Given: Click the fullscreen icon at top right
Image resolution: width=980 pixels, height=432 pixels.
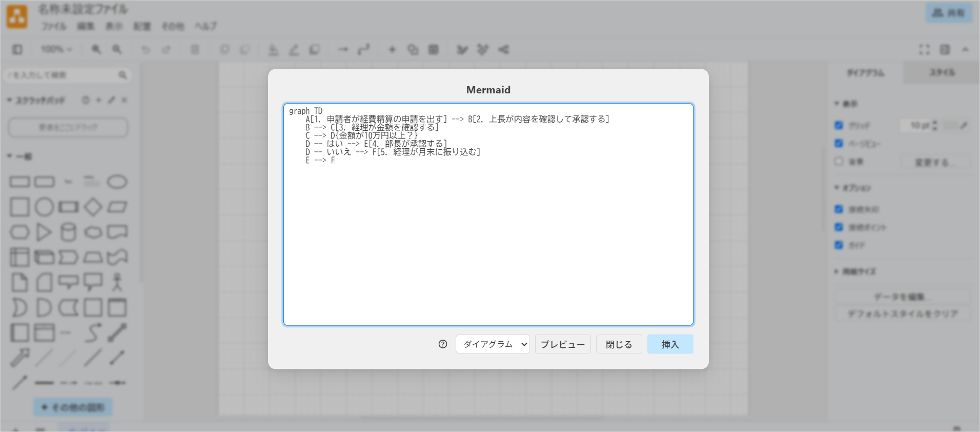Looking at the screenshot, I should (924, 50).
